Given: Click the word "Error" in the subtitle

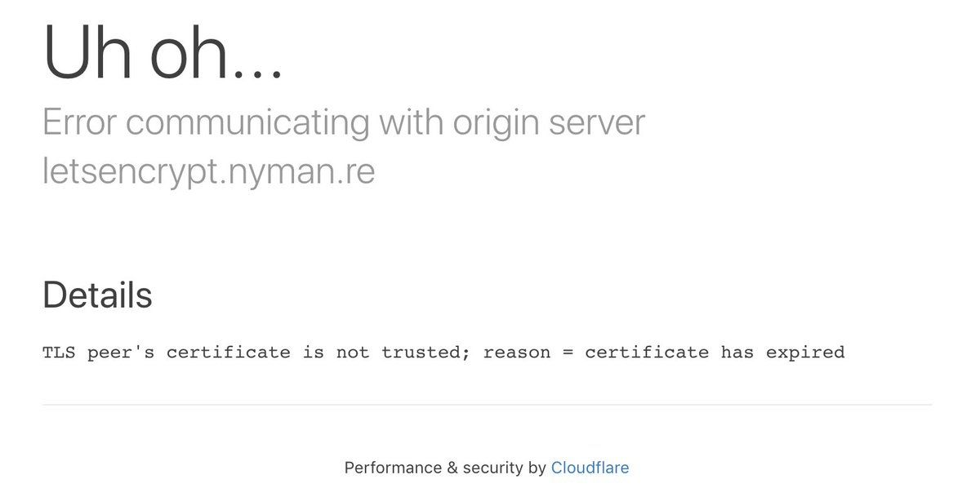Looking at the screenshot, I should (79, 122).
